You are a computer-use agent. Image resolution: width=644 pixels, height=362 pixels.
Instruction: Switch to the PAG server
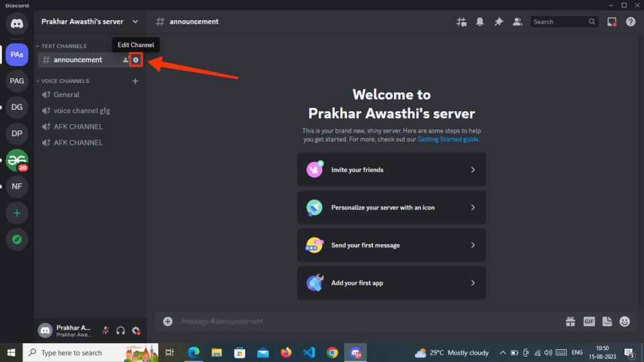[x=17, y=81]
